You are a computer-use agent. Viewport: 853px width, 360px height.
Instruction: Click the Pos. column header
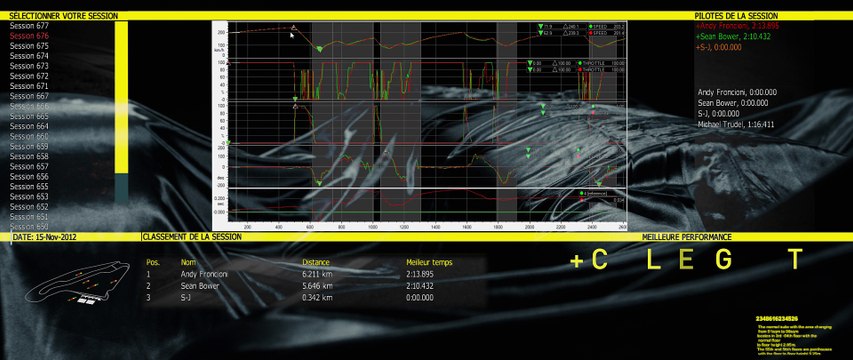(x=152, y=263)
